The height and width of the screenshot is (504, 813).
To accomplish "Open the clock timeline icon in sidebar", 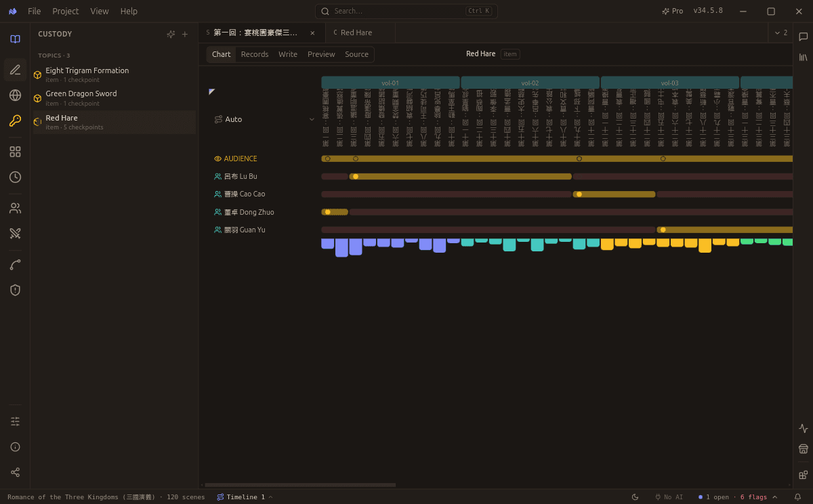I will (x=15, y=177).
